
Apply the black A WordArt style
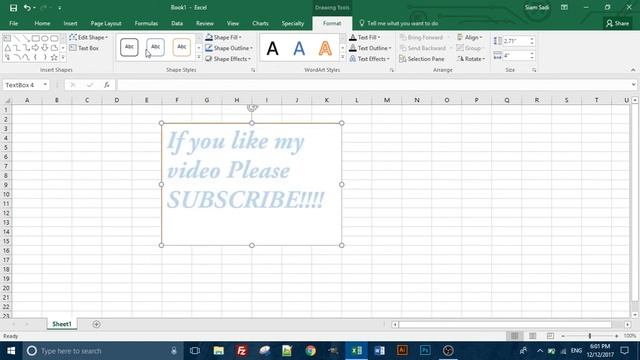tap(273, 49)
